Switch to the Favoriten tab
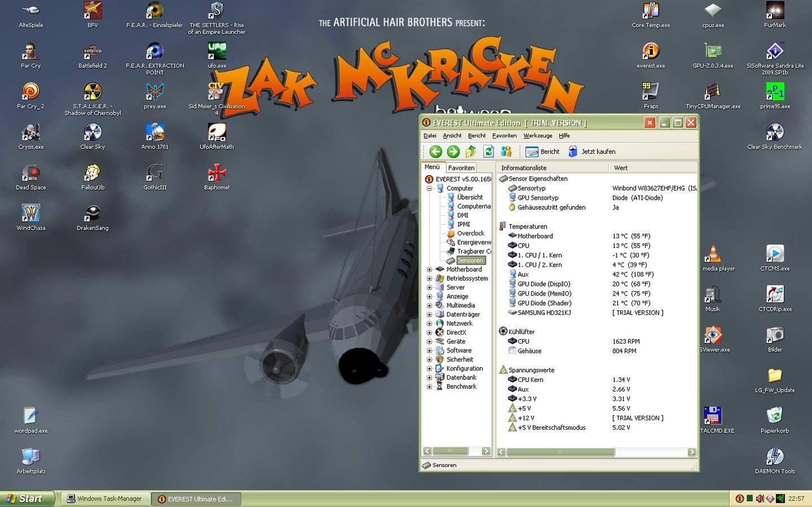This screenshot has height=507, width=812. [x=461, y=167]
